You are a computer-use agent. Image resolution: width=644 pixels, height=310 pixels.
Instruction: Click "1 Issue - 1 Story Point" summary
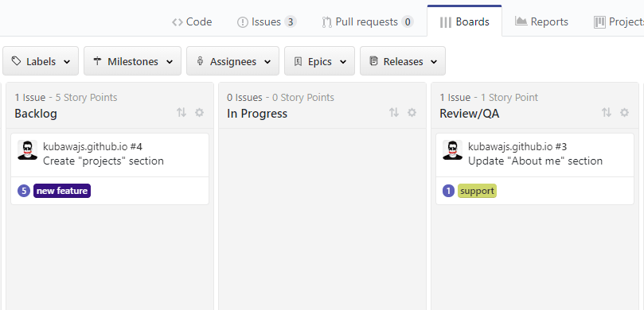489,98
